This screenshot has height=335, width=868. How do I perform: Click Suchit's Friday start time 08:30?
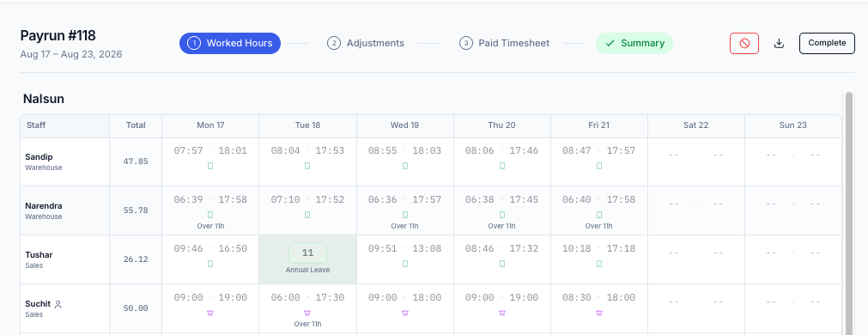(577, 297)
